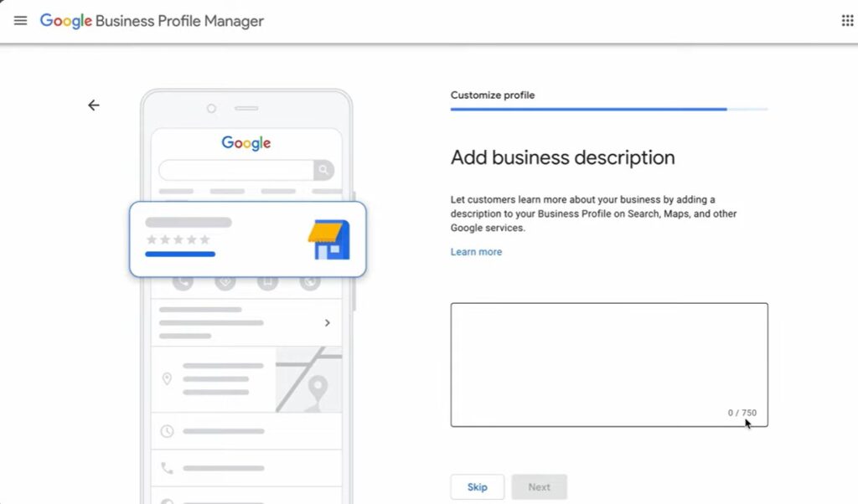The width and height of the screenshot is (858, 504).
Task: Click the phone icon near the bottom listing row
Action: pyautogui.click(x=167, y=467)
